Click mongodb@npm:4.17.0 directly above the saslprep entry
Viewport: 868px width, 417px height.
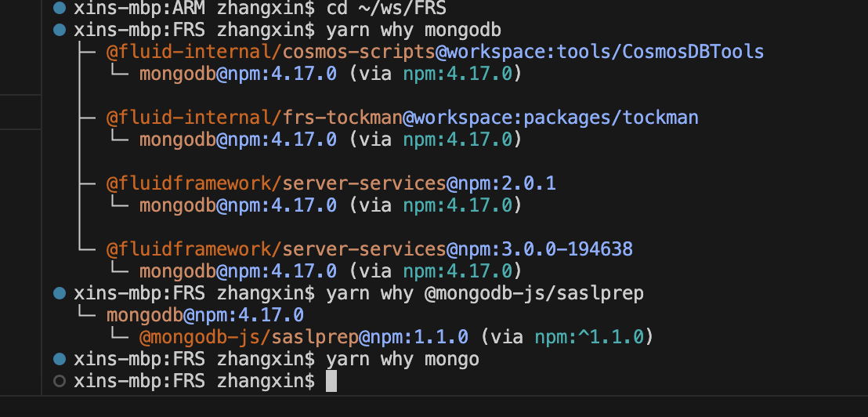tap(204, 315)
